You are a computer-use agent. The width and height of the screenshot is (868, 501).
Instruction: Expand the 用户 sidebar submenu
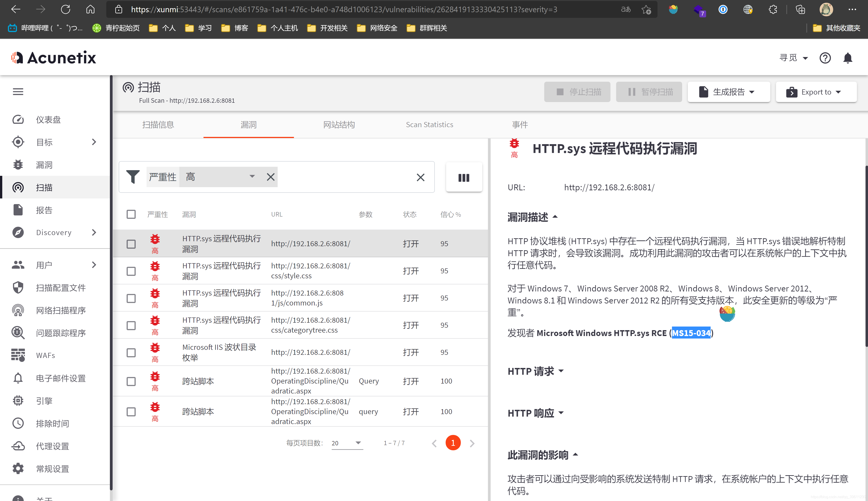(94, 265)
